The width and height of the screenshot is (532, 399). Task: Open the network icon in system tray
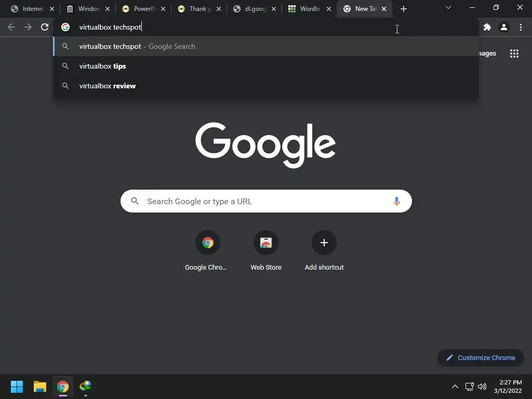click(x=469, y=387)
